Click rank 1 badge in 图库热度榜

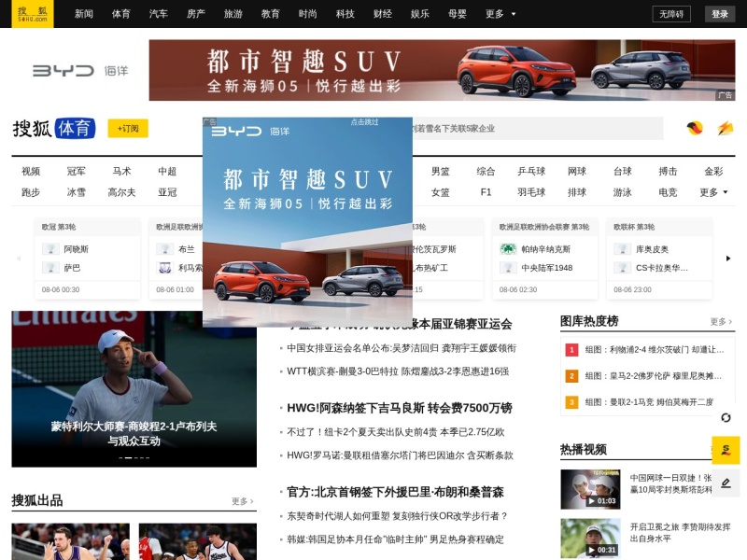point(571,349)
